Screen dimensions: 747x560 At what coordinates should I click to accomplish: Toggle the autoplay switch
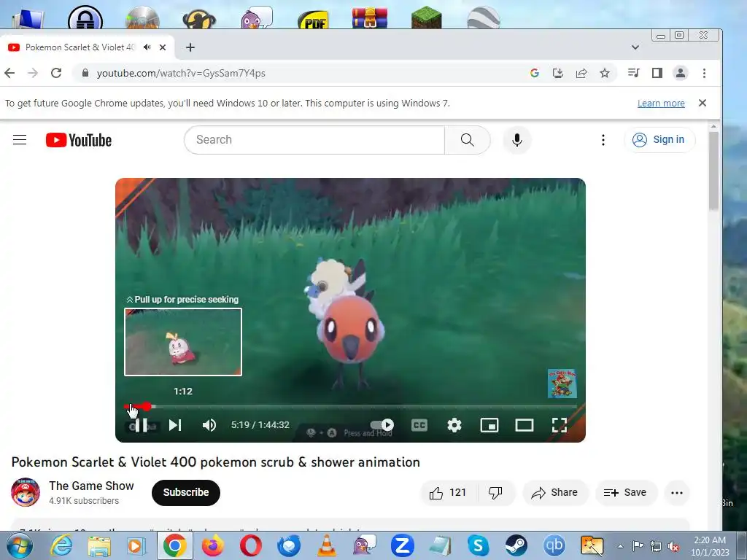click(382, 425)
